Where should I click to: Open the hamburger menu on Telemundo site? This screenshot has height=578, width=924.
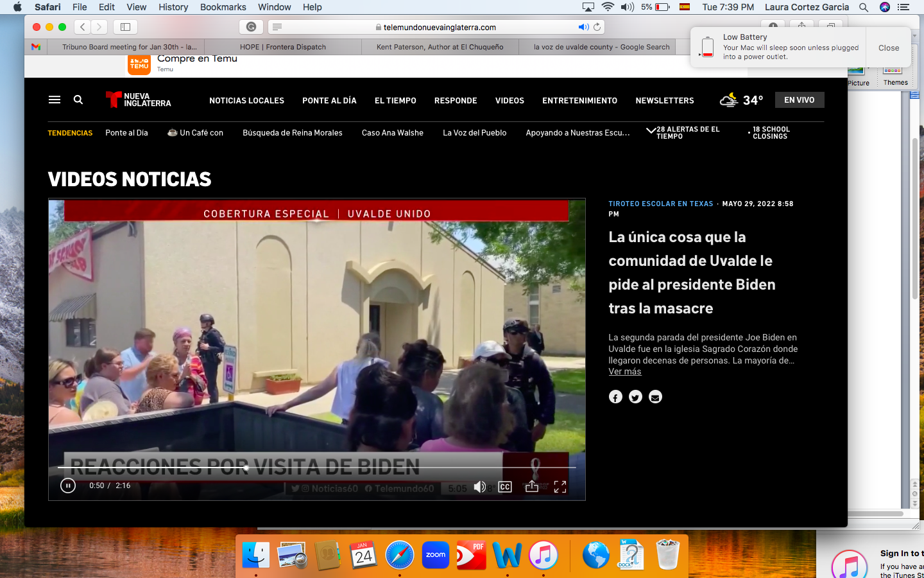[x=55, y=100]
